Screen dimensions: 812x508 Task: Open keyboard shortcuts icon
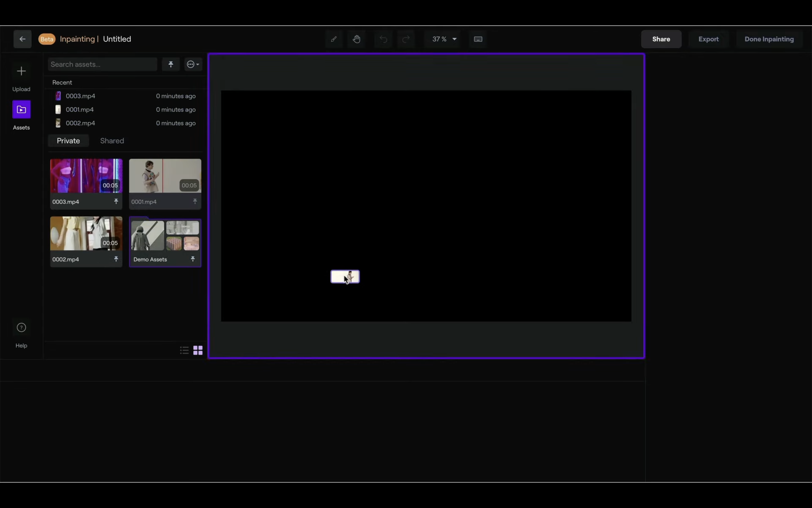pyautogui.click(x=478, y=39)
